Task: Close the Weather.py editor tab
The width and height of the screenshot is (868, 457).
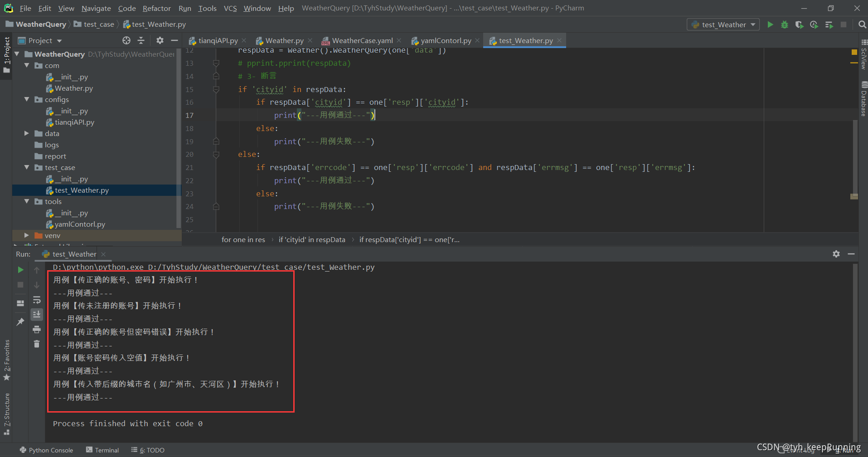Action: (310, 40)
